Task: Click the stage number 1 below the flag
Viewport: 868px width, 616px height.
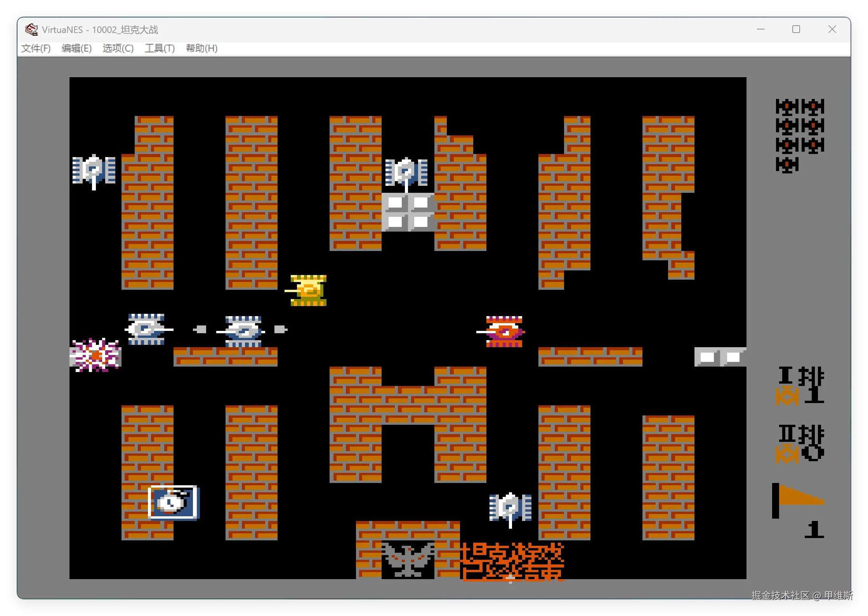Action: click(x=814, y=530)
